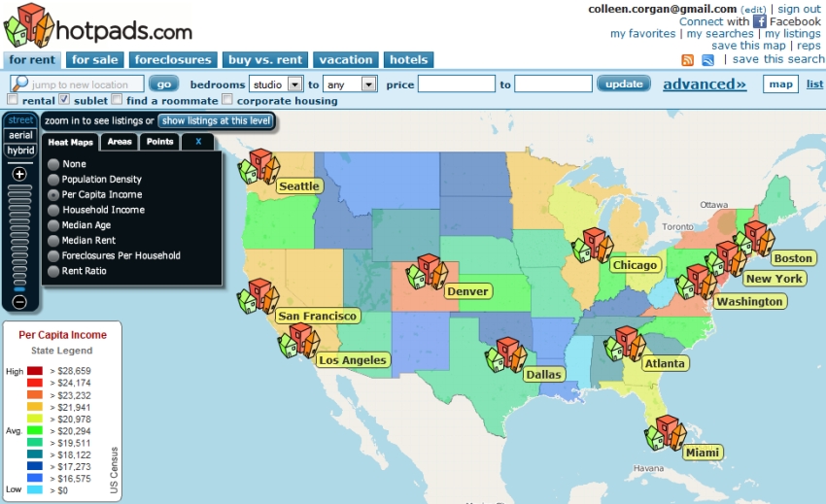
Task: Switch to the for rent tab
Action: (32, 59)
